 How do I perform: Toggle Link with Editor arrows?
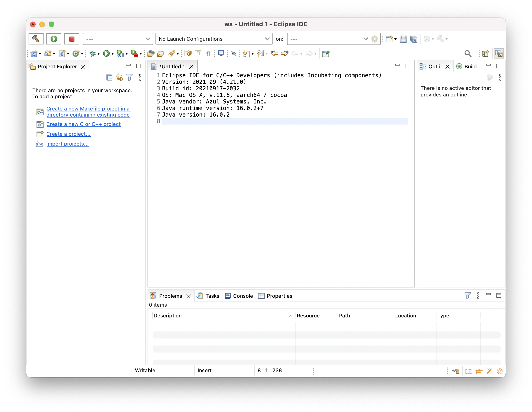click(x=119, y=78)
